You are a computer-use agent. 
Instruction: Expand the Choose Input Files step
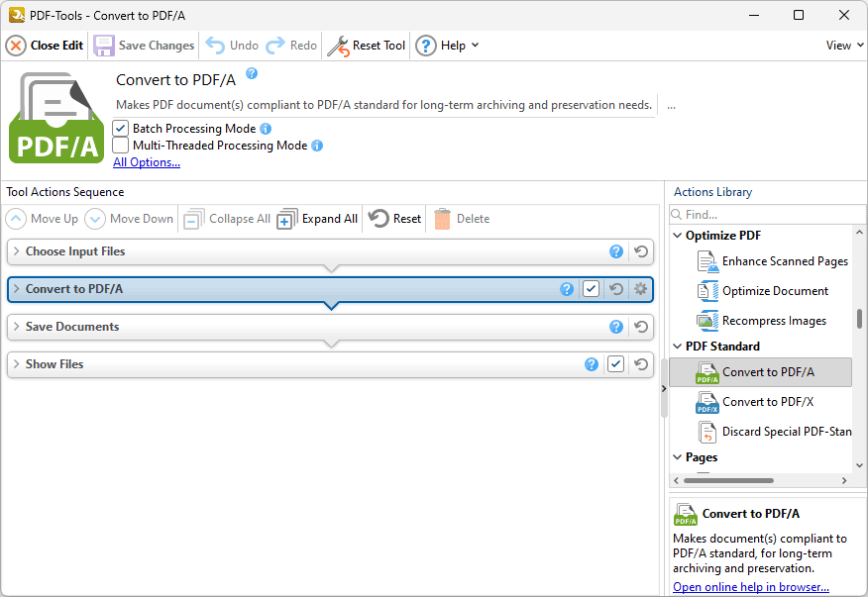pos(16,251)
